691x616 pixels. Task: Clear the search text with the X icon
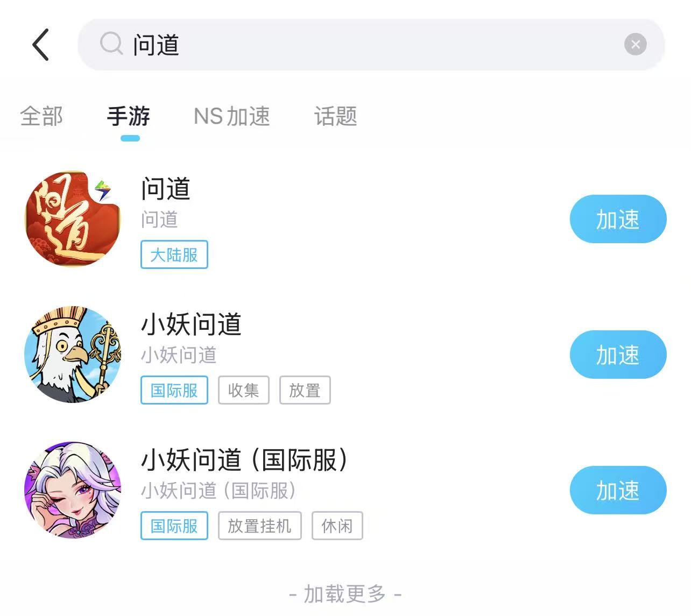pyautogui.click(x=636, y=44)
